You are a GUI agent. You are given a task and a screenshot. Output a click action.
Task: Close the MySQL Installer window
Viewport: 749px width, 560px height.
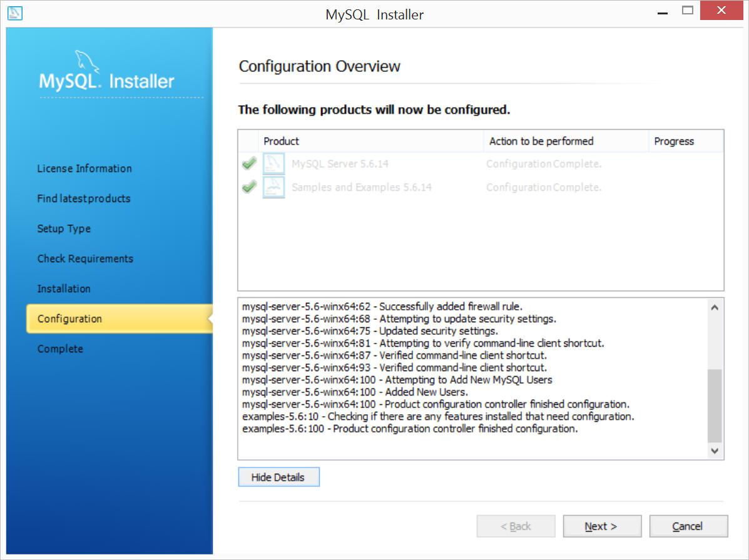(721, 10)
